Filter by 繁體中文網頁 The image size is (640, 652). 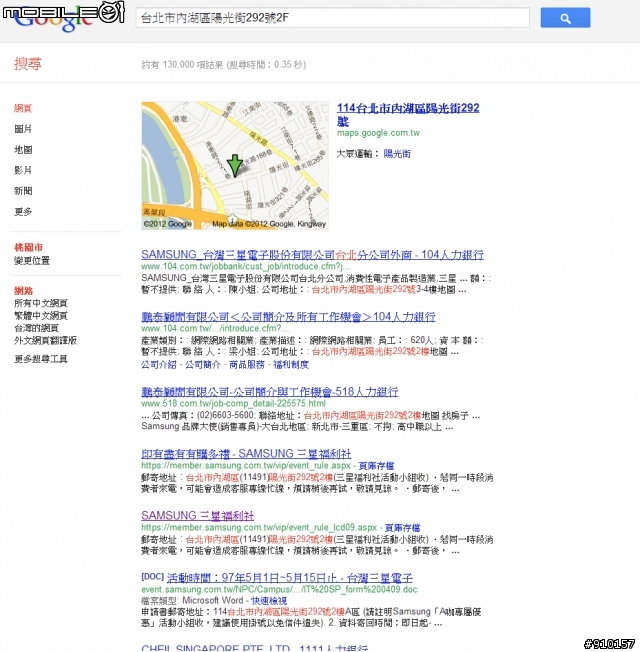(x=41, y=316)
